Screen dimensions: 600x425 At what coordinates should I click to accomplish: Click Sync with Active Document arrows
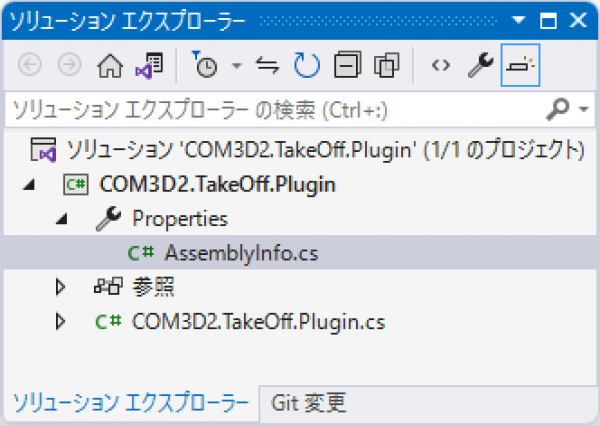[x=267, y=66]
